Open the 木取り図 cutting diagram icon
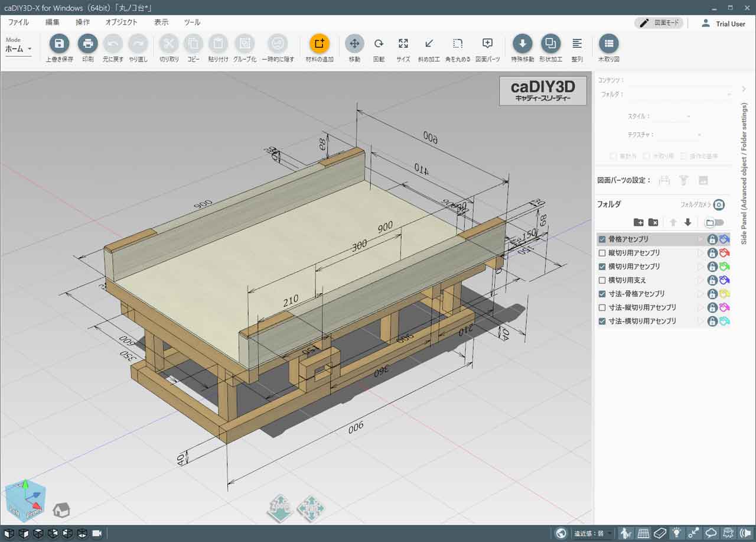 click(x=608, y=44)
